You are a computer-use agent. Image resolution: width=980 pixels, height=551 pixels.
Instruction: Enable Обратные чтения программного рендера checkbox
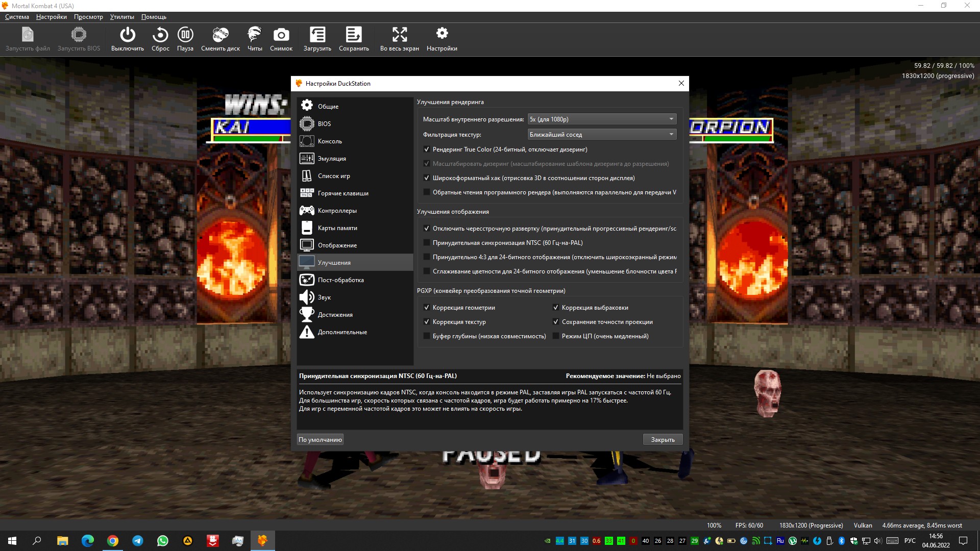pyautogui.click(x=427, y=192)
